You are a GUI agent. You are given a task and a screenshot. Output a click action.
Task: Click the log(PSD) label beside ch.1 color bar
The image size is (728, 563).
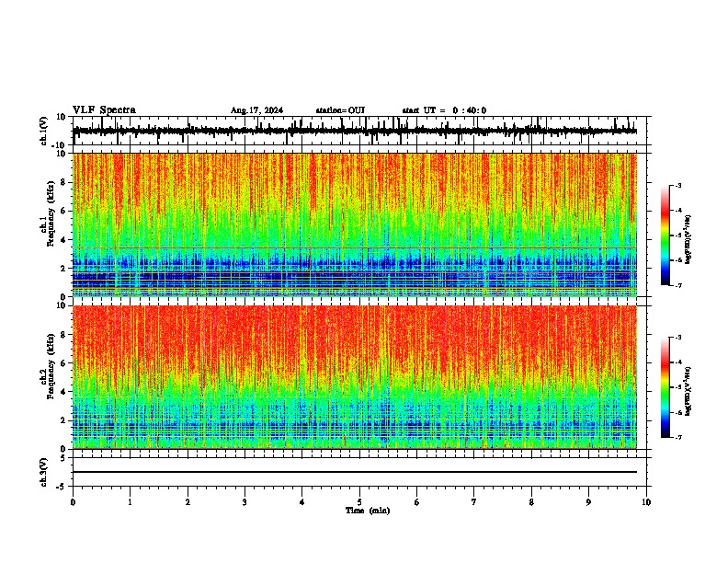688,239
